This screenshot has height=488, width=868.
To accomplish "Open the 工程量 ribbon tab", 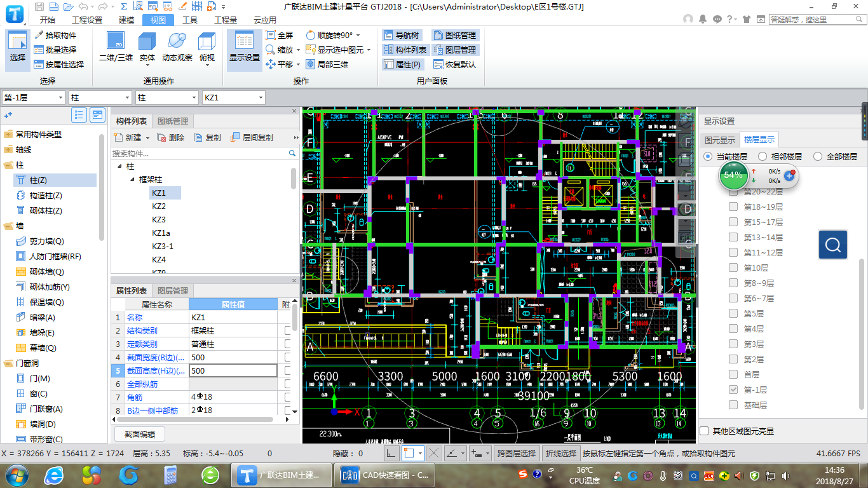I will [x=226, y=20].
